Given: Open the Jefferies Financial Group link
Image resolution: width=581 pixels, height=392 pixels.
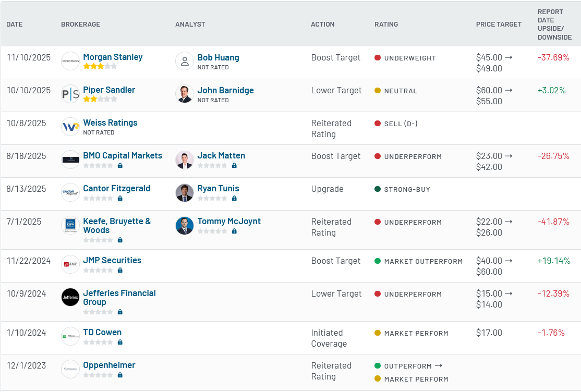Looking at the screenshot, I should [x=119, y=298].
